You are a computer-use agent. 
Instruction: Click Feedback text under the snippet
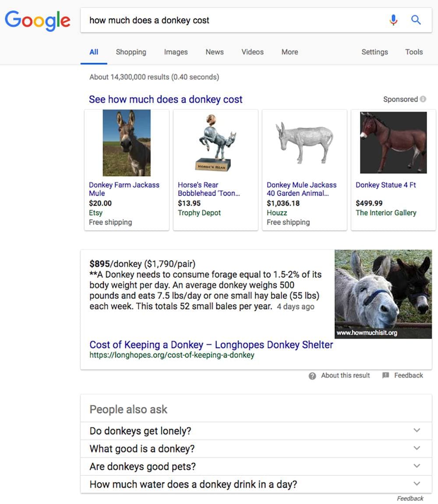409,376
